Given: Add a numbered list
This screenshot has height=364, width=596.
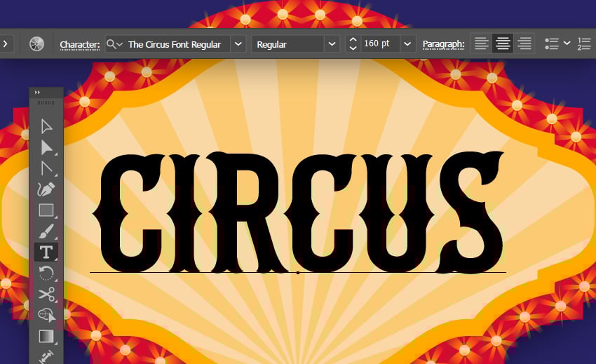Looking at the screenshot, I should click(x=584, y=43).
